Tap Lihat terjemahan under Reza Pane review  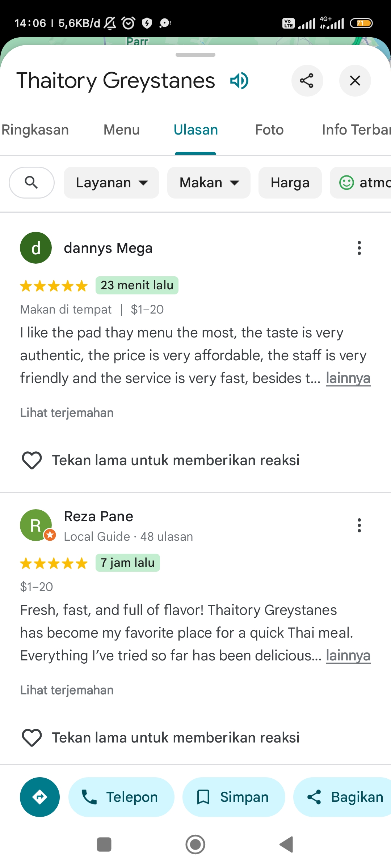pos(67,690)
